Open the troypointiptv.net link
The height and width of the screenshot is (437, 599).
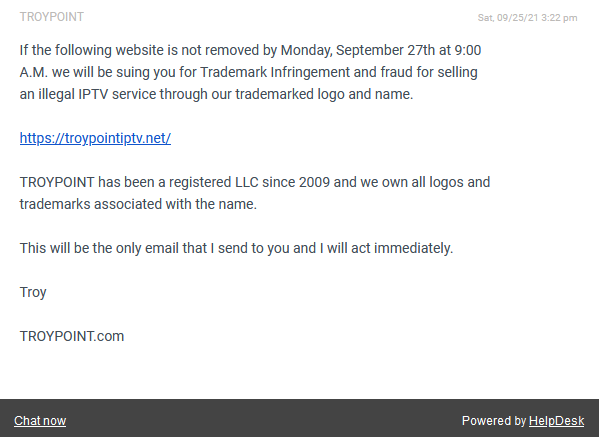[95, 138]
